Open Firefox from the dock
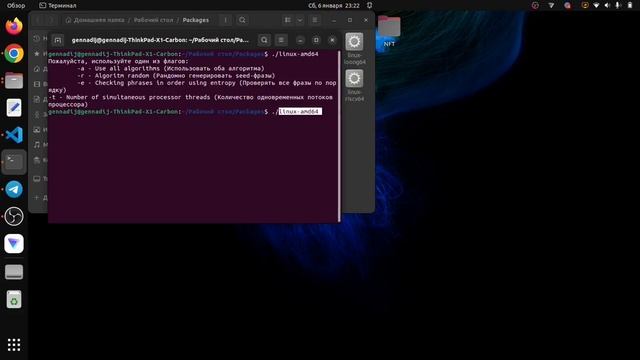Screen dimensions: 640x360 [x=14, y=26]
